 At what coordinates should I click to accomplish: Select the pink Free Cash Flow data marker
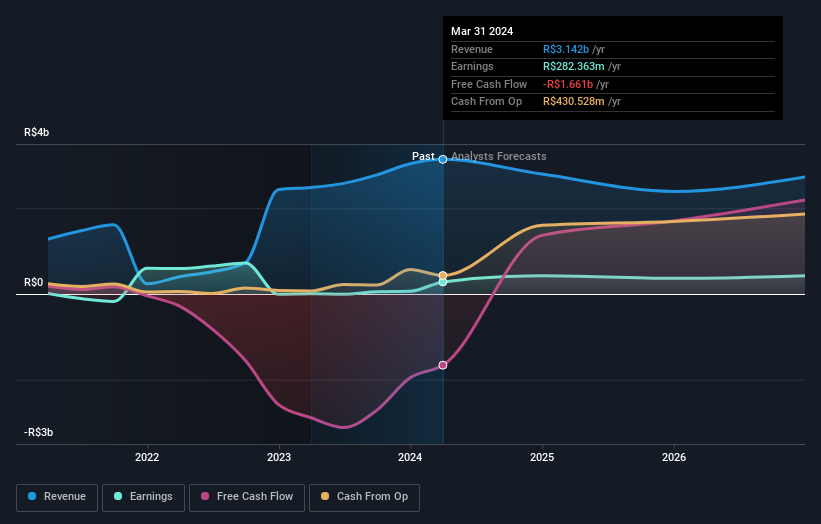[x=443, y=365]
